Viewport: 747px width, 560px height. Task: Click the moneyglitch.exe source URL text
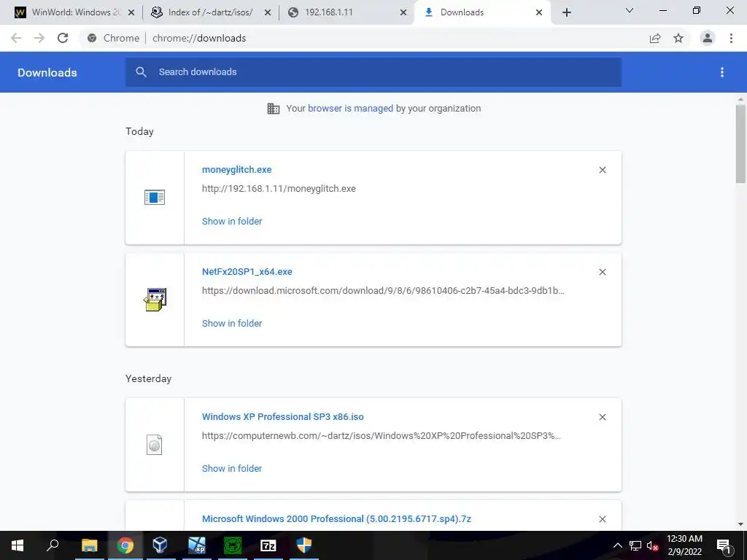coord(279,189)
